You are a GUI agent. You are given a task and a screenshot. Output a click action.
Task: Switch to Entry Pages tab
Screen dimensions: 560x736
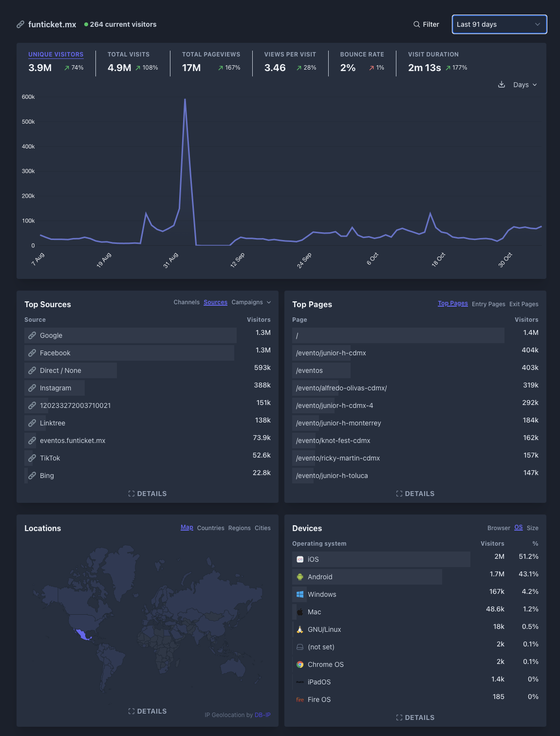click(488, 304)
